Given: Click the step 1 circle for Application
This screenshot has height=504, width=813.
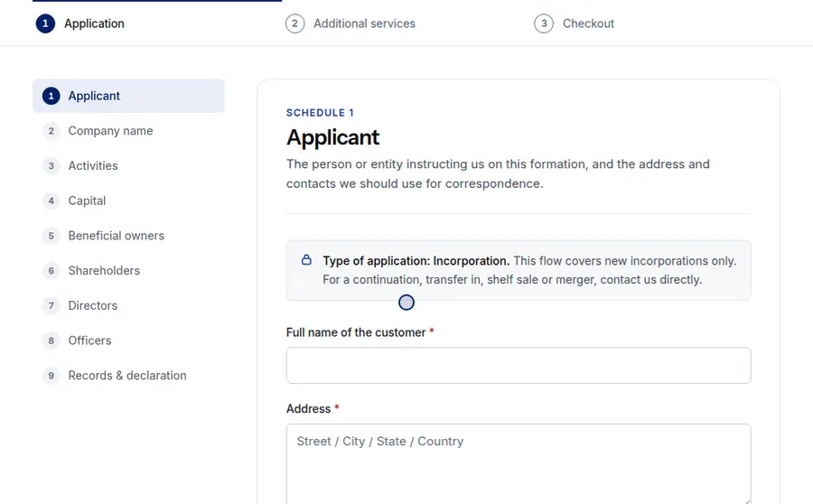Looking at the screenshot, I should pyautogui.click(x=45, y=23).
